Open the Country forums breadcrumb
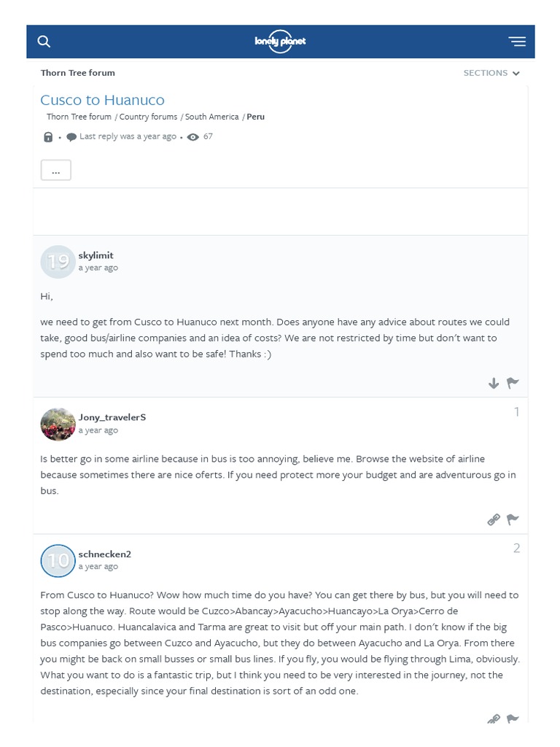The width and height of the screenshot is (560, 747). tap(148, 117)
